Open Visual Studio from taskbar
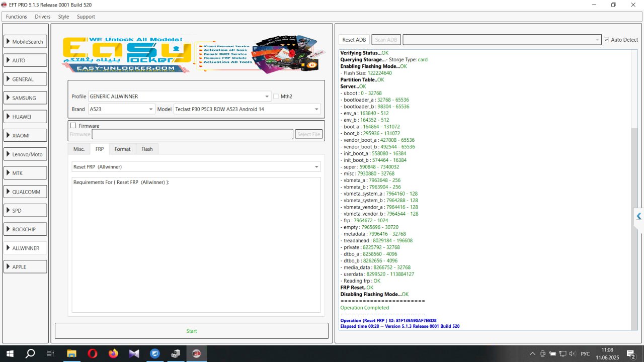Image resolution: width=644 pixels, height=362 pixels. (x=134, y=353)
